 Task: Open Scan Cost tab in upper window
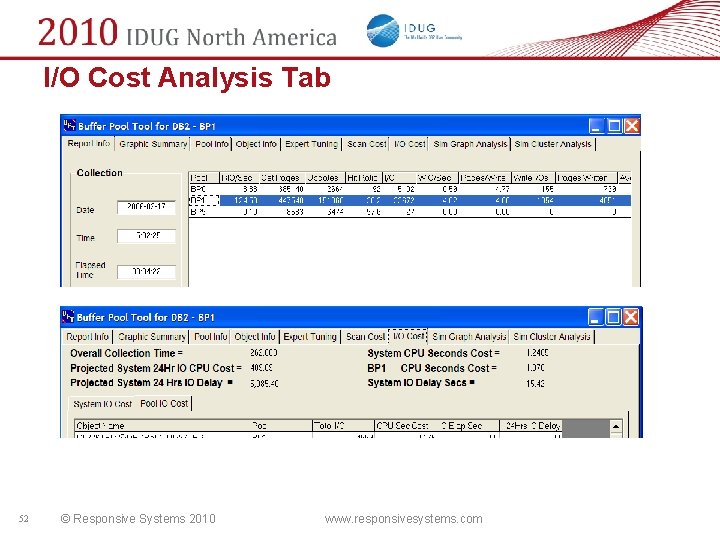(x=366, y=144)
